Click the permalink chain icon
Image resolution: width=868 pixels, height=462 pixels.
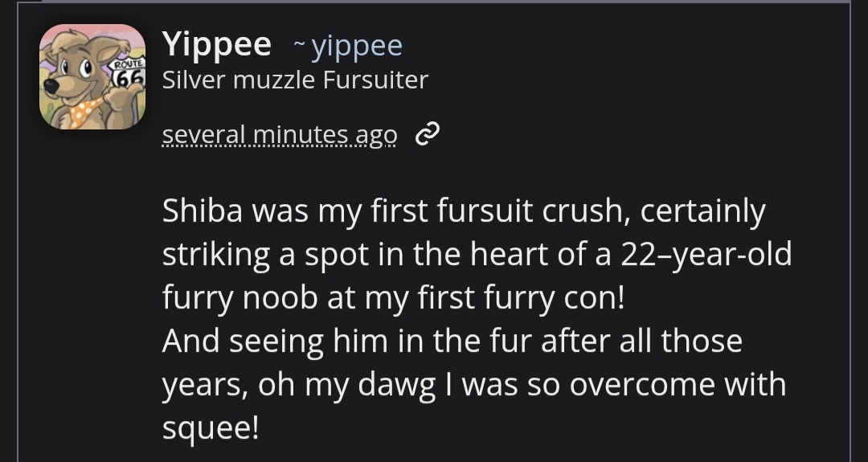pos(427,135)
